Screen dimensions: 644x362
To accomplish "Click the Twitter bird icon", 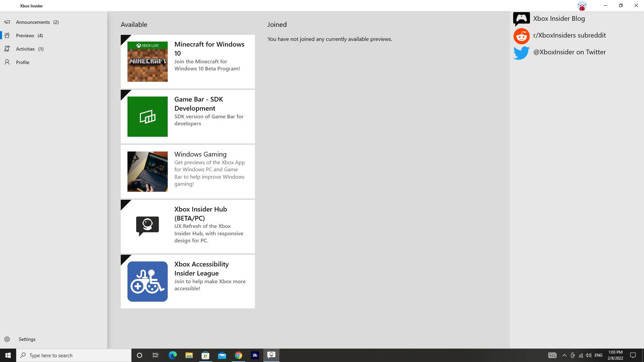I will tap(521, 53).
